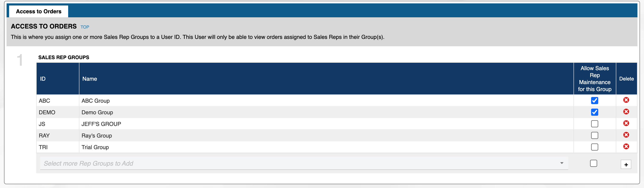Delete the Ray's Group row
Viewport: 644px width, 188px height.
(x=626, y=135)
